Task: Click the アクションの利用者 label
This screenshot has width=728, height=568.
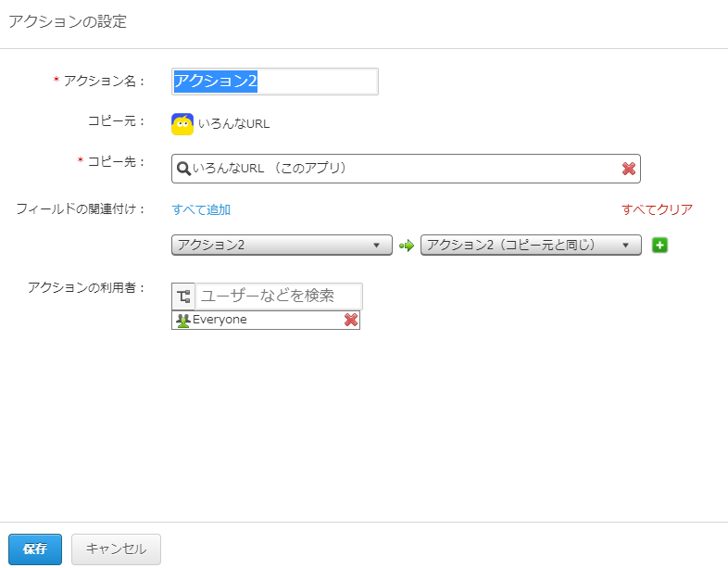Action: click(86, 287)
